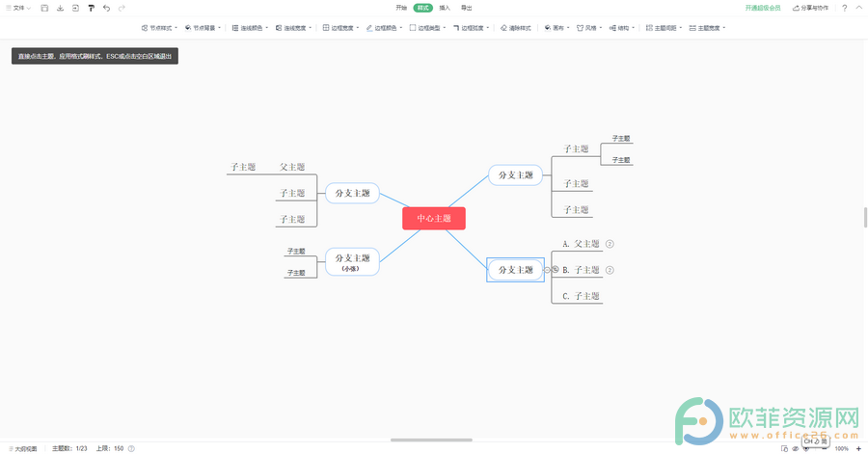Toggle the eye view icon in status bar
Screen dimensions: 868x454
(796, 448)
